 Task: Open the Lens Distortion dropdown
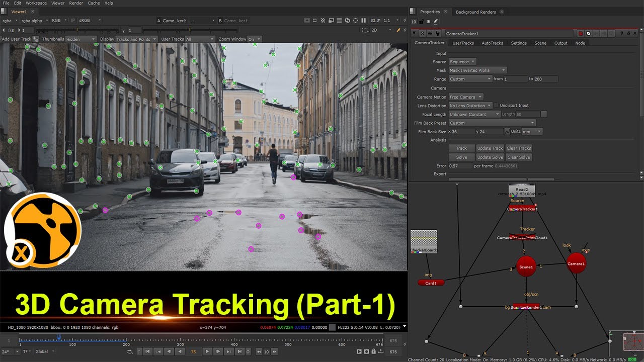pyautogui.click(x=470, y=106)
